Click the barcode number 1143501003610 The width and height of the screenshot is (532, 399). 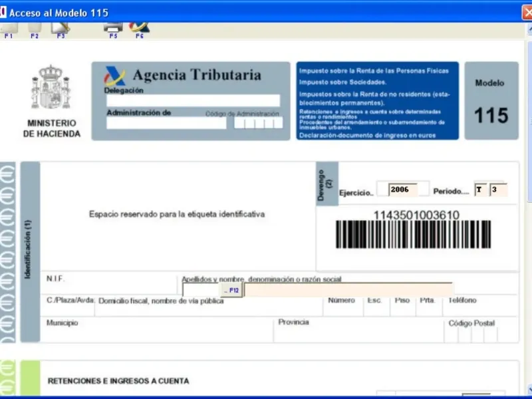[x=416, y=215]
